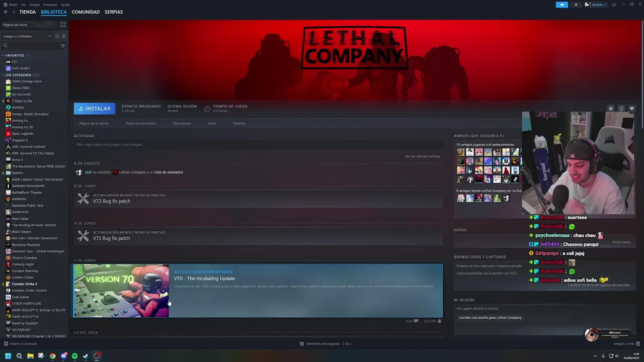
Task: Open game settings gear icon
Action: pyautogui.click(x=611, y=109)
